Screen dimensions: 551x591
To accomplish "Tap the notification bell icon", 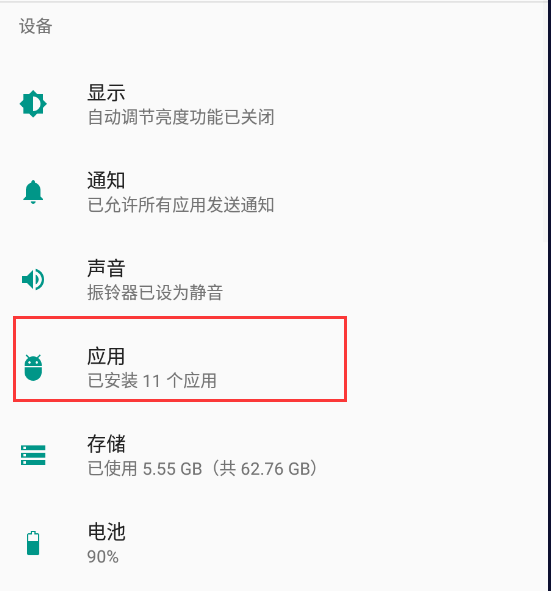I will (x=33, y=192).
